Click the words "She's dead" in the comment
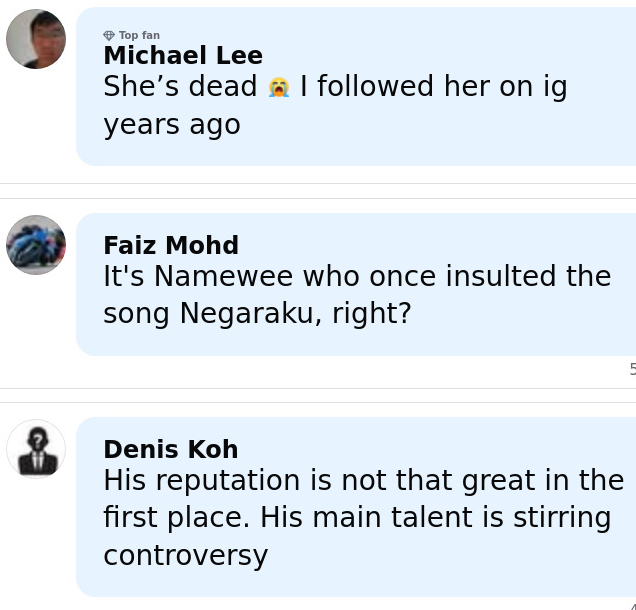 (x=180, y=87)
